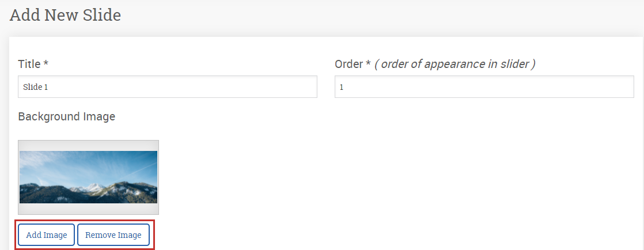Screen dimensions: 644x250
Task: Place cursor in the field containing 1
Action: [484, 86]
